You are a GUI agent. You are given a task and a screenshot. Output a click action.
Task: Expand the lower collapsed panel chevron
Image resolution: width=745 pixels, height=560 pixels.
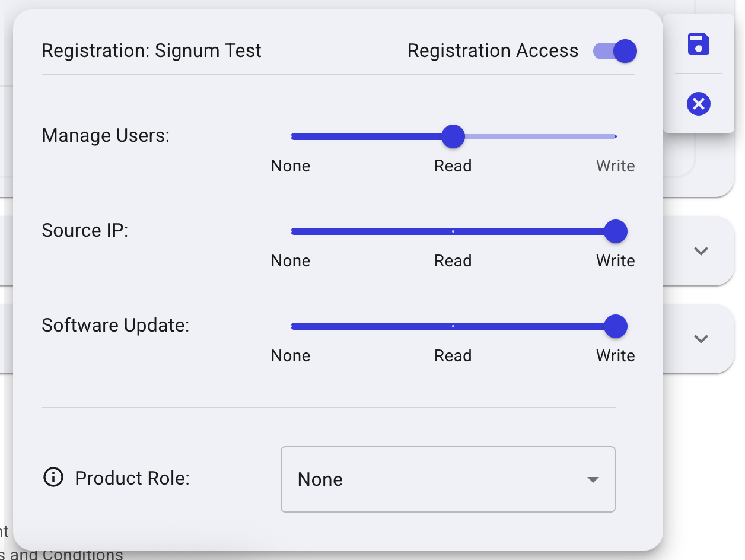pos(701,339)
